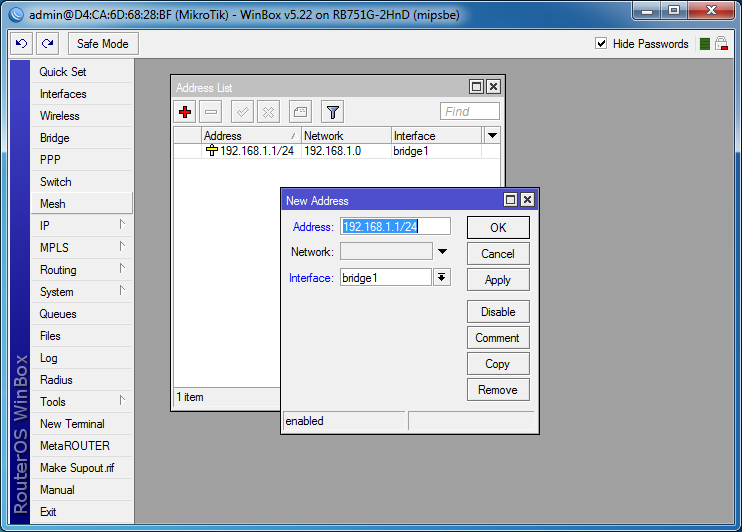Viewport: 742px width, 532px height.
Task: Sort by the Network column header
Action: 346,136
